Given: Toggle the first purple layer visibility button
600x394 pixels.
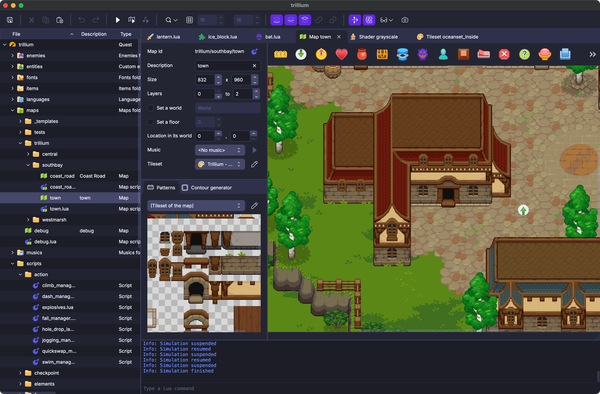Looking at the screenshot, I should pos(277,20).
